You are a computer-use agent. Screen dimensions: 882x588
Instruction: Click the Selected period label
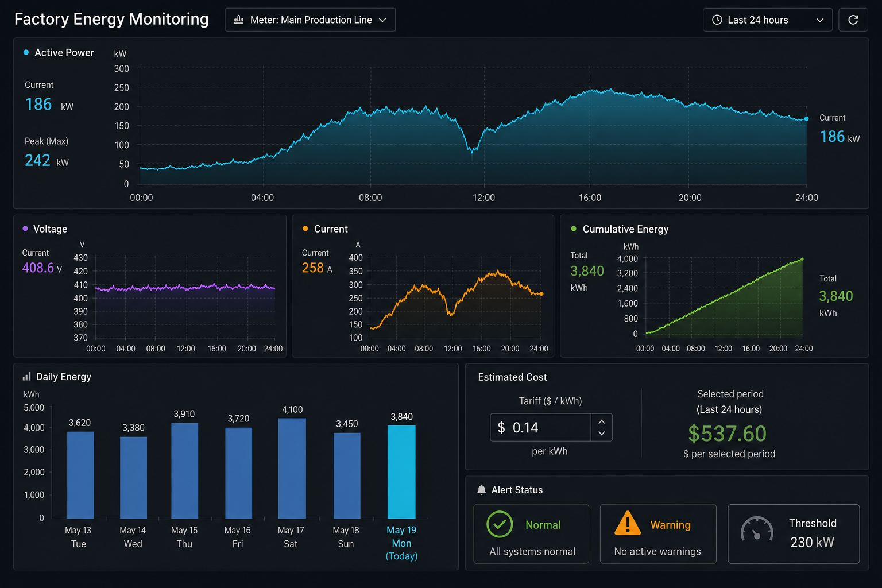[x=730, y=394]
